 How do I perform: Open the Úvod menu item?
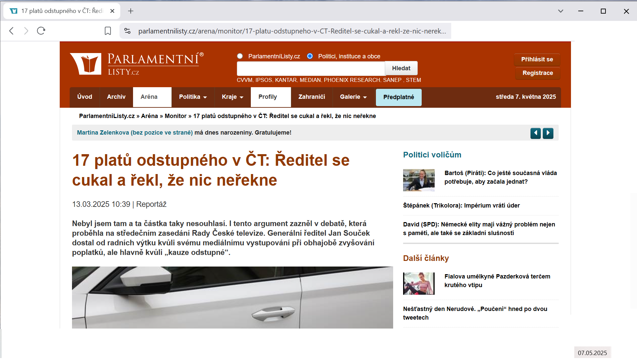85,97
